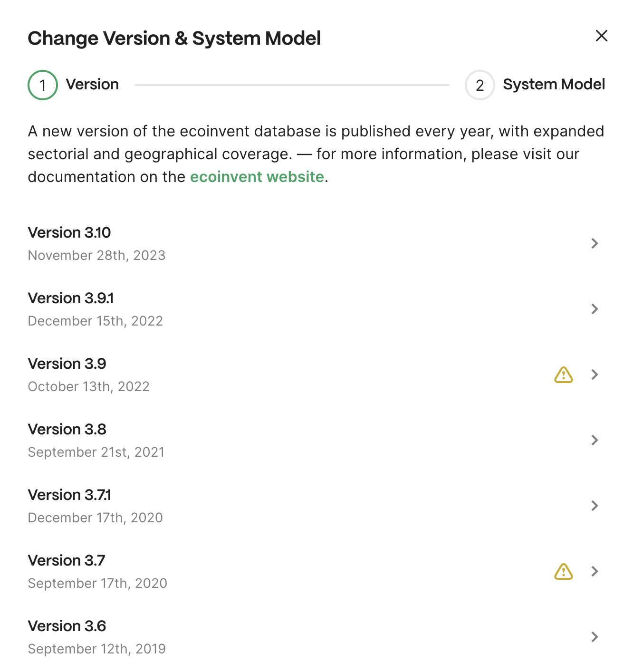Screen dimensions: 633x672
Task: Expand the Version 3.10 chevron arrow
Action: (x=595, y=243)
